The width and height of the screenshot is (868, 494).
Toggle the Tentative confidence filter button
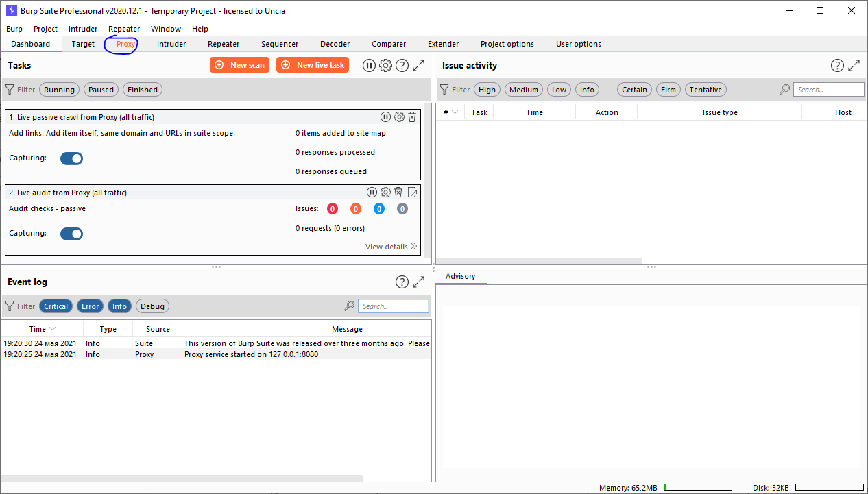click(706, 90)
